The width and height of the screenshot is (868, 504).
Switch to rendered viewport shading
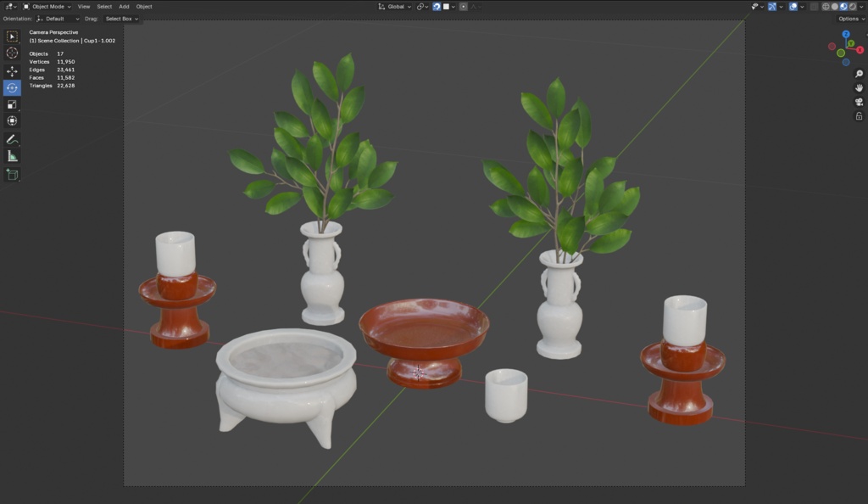point(853,7)
